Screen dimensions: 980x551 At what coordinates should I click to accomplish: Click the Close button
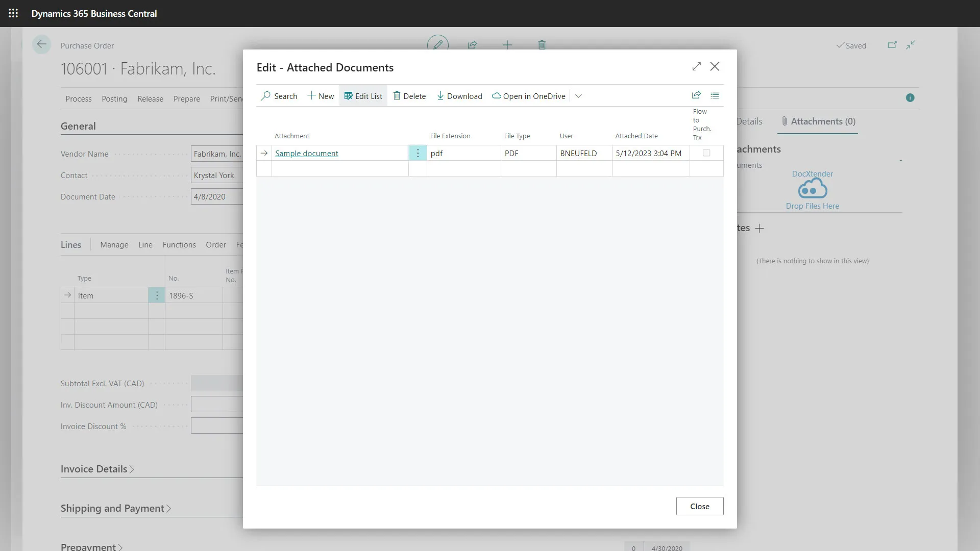pyautogui.click(x=699, y=506)
